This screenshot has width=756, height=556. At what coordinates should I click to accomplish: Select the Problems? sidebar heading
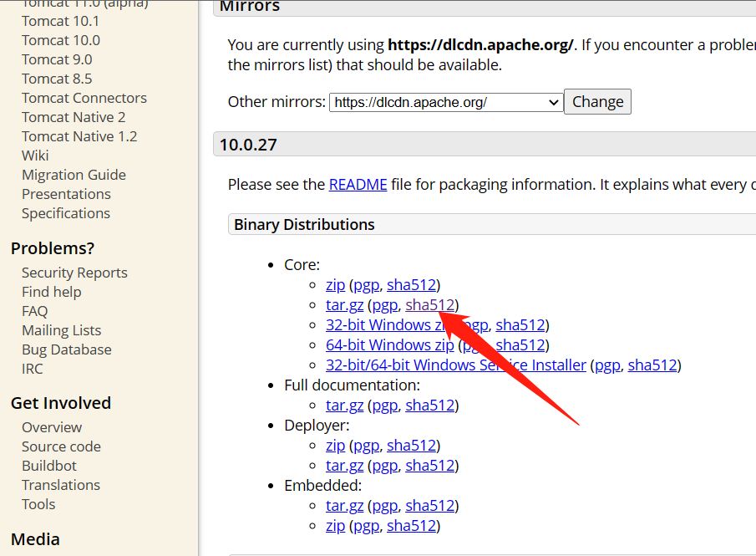(x=53, y=248)
